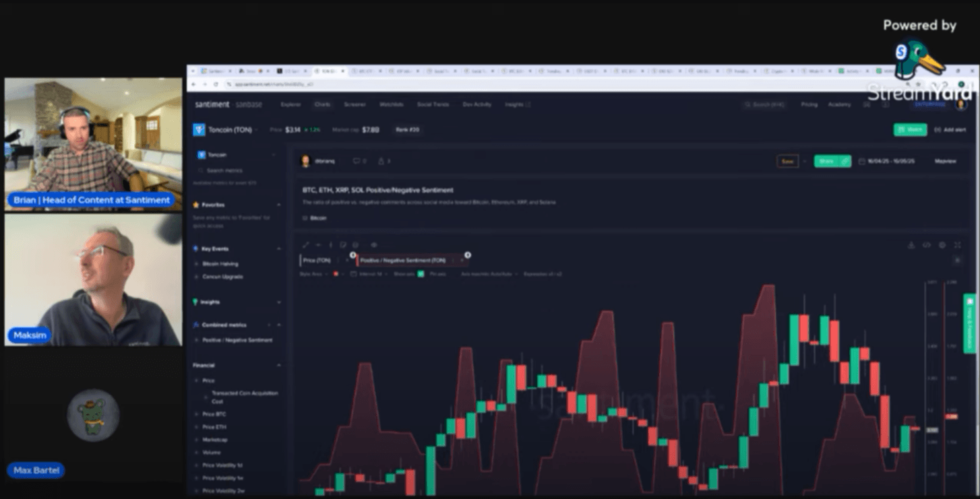Toggle the eye visibility icon in chart toolbar

pyautogui.click(x=374, y=245)
